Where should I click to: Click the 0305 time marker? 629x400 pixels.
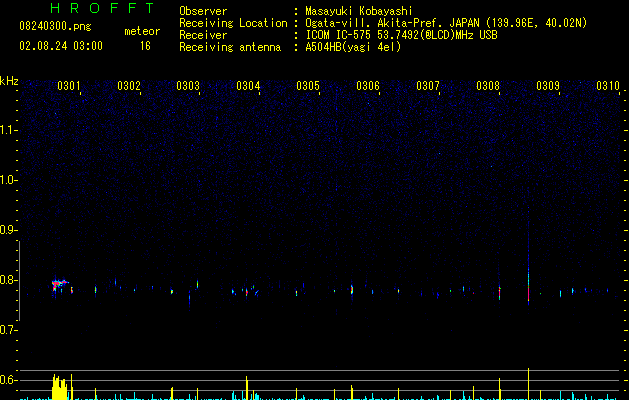308,86
